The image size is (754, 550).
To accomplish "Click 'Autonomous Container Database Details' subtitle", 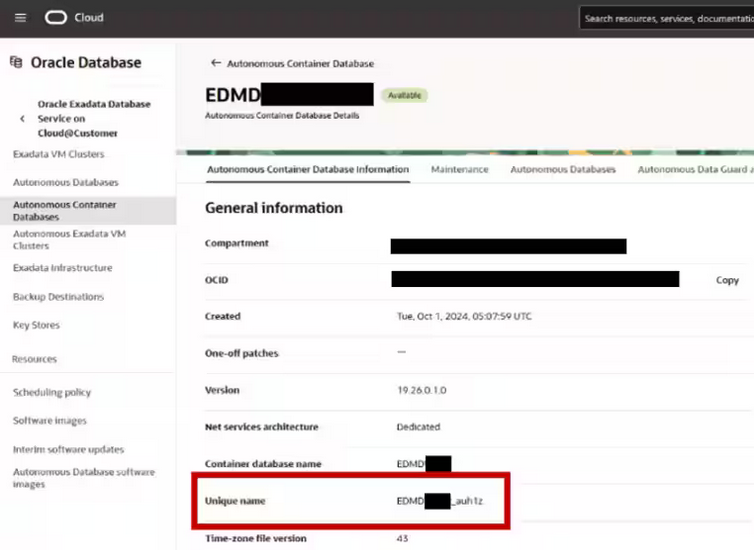I will tap(282, 115).
